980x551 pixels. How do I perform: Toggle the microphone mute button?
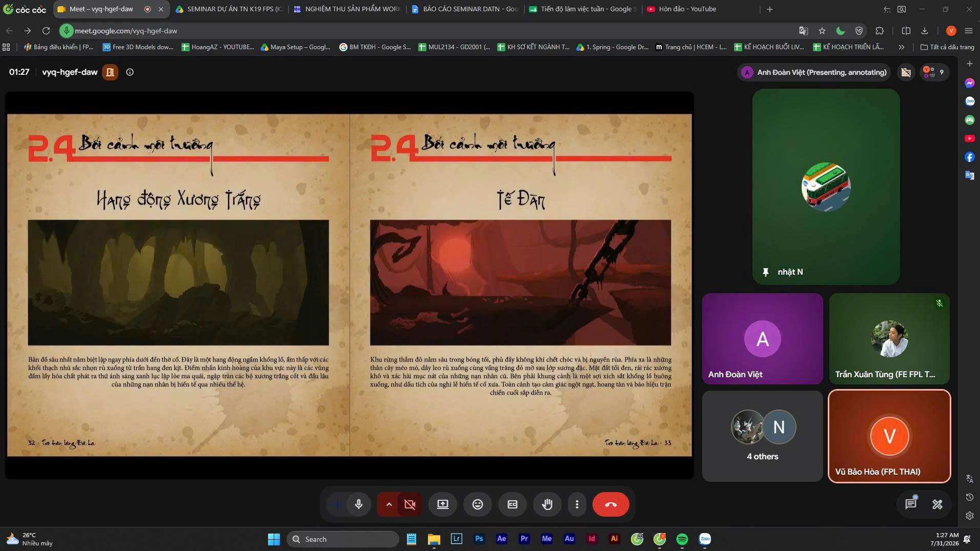[x=359, y=504]
